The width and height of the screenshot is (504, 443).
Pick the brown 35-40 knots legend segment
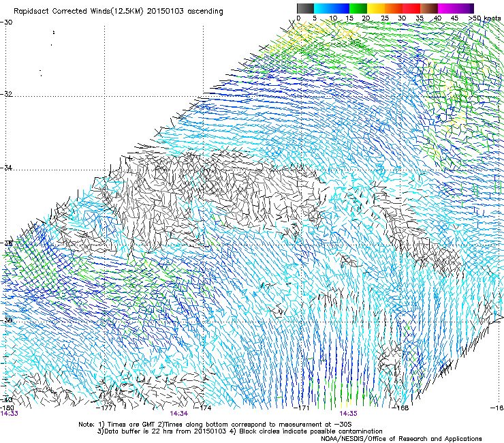click(x=429, y=8)
